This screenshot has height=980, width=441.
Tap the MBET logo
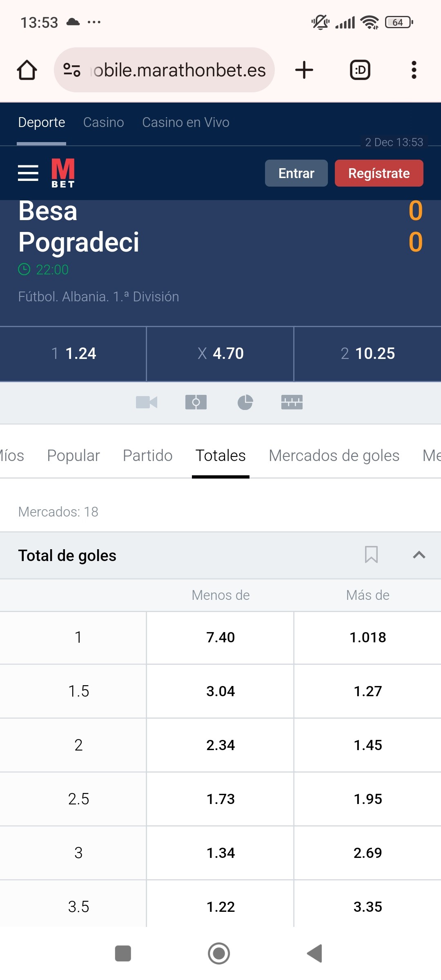[63, 173]
